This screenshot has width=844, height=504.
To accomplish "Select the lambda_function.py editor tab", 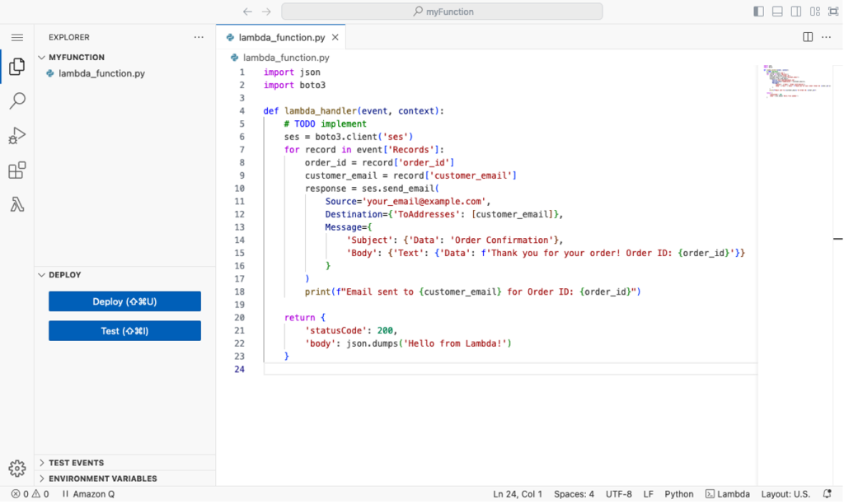I will 280,37.
